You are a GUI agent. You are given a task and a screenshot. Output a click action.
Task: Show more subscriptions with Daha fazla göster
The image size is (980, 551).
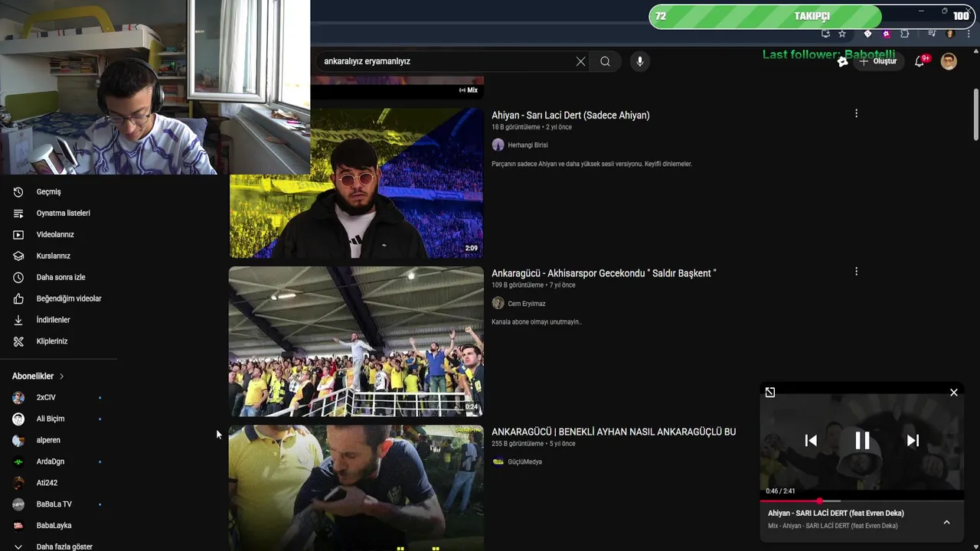point(64,546)
